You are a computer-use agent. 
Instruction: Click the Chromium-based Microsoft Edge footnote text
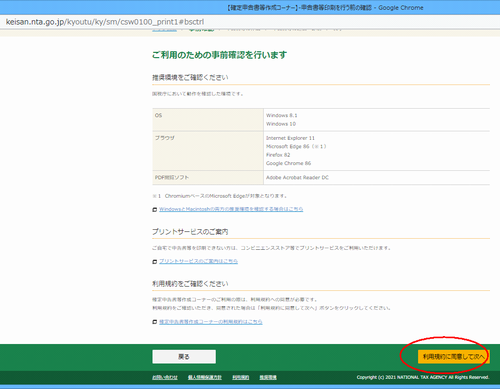tap(220, 196)
